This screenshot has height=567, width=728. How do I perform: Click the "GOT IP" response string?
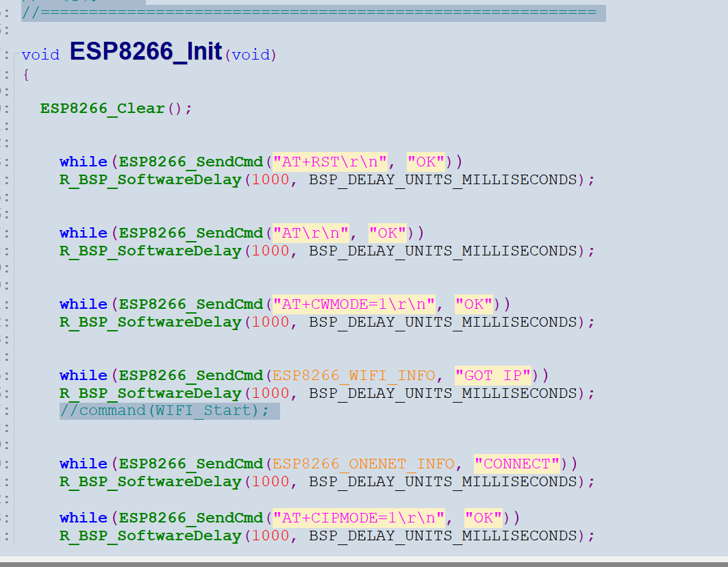[493, 376]
